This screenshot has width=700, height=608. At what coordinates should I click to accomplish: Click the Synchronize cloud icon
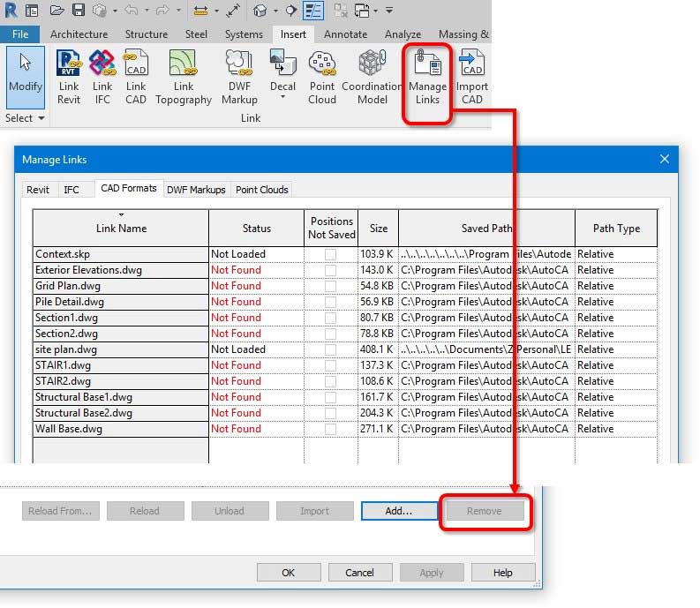click(x=100, y=11)
